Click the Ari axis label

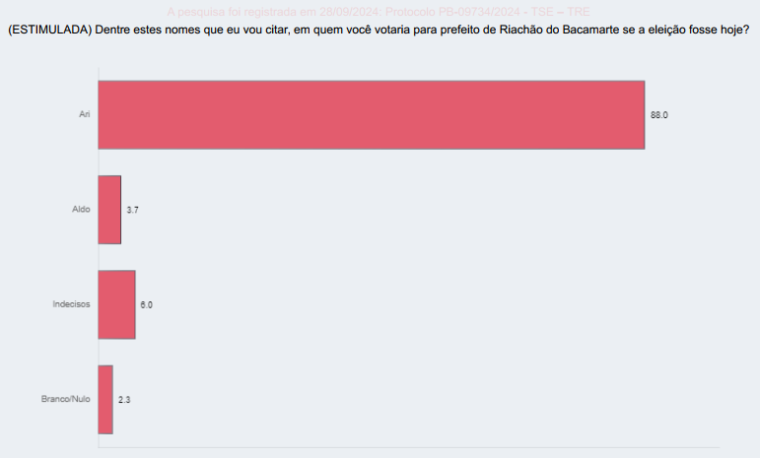(85, 114)
